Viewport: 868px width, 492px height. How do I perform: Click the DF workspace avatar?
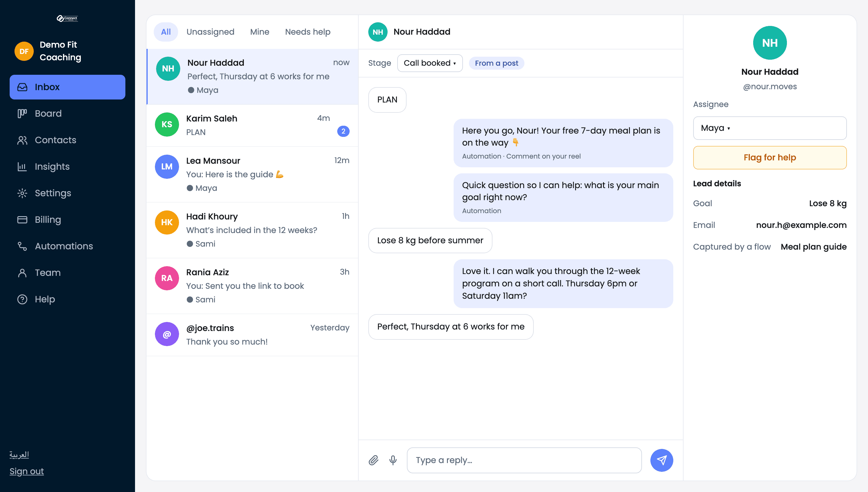pos(24,51)
